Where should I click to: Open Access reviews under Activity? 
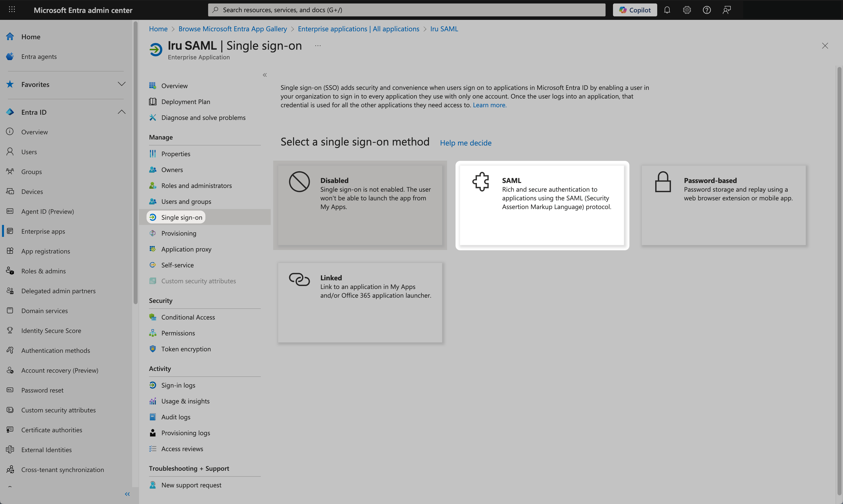[x=182, y=449]
